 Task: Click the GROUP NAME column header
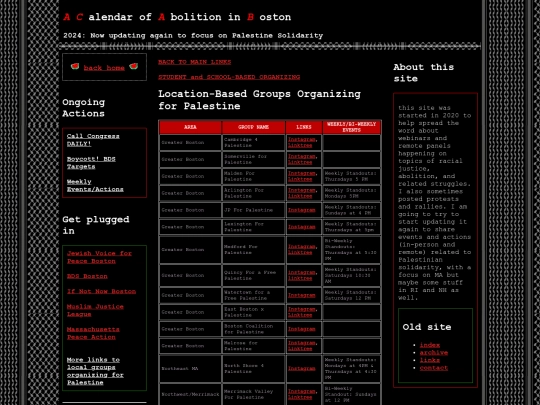pyautogui.click(x=253, y=127)
